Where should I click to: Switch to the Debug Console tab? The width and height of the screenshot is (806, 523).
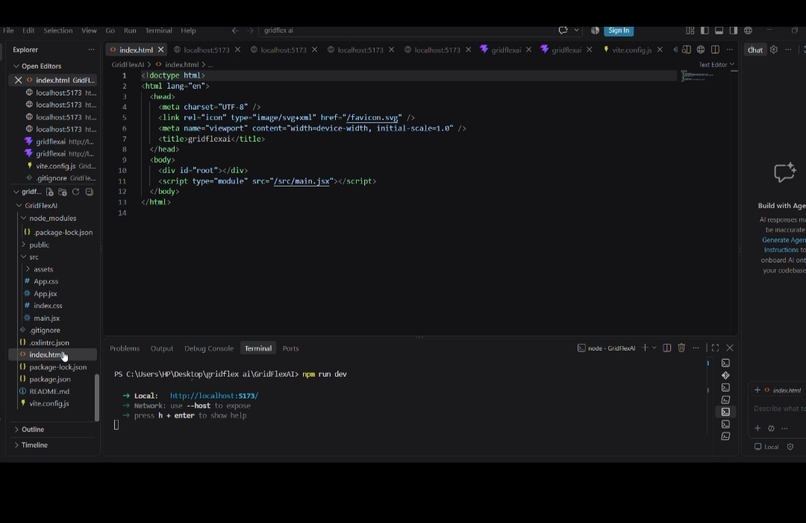pos(209,348)
